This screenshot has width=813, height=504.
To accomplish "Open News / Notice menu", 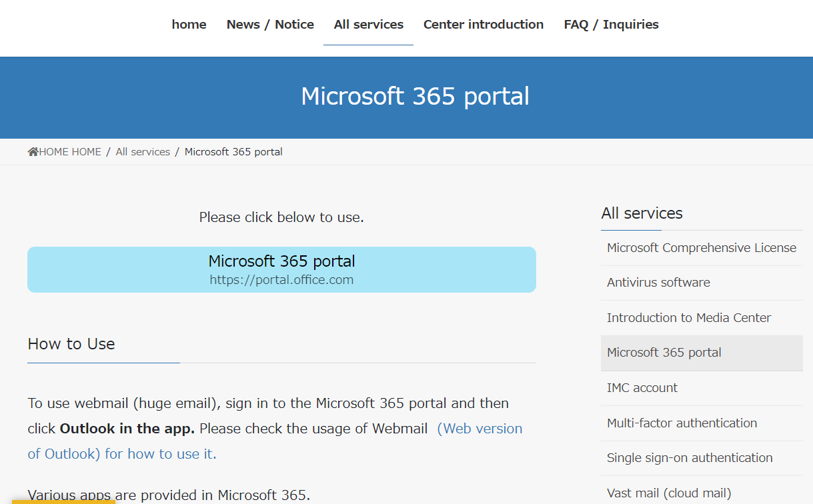I will point(270,25).
